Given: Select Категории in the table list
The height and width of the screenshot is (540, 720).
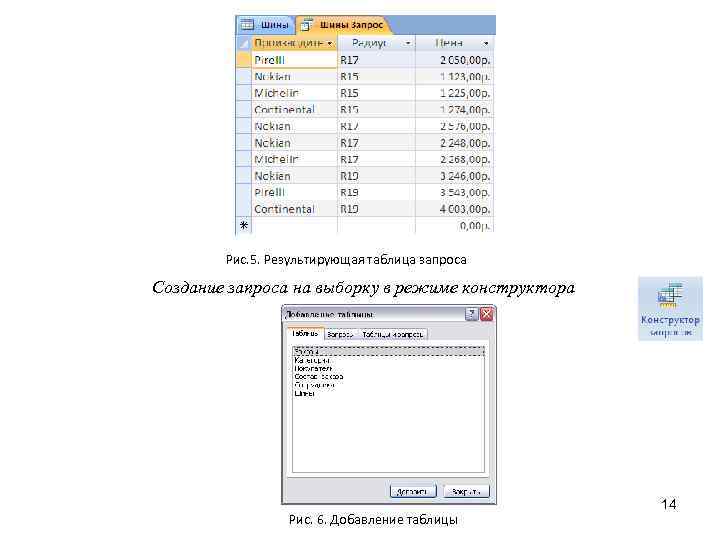Looking at the screenshot, I should [x=388, y=360].
